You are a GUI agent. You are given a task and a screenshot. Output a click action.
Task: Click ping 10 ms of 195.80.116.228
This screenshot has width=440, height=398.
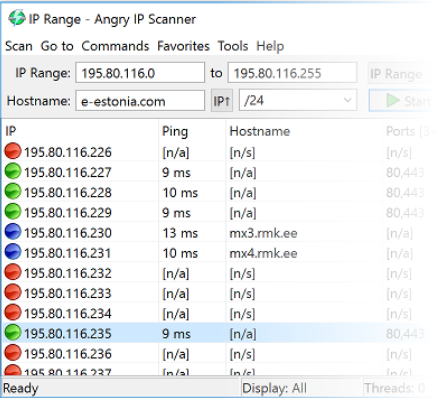click(180, 193)
